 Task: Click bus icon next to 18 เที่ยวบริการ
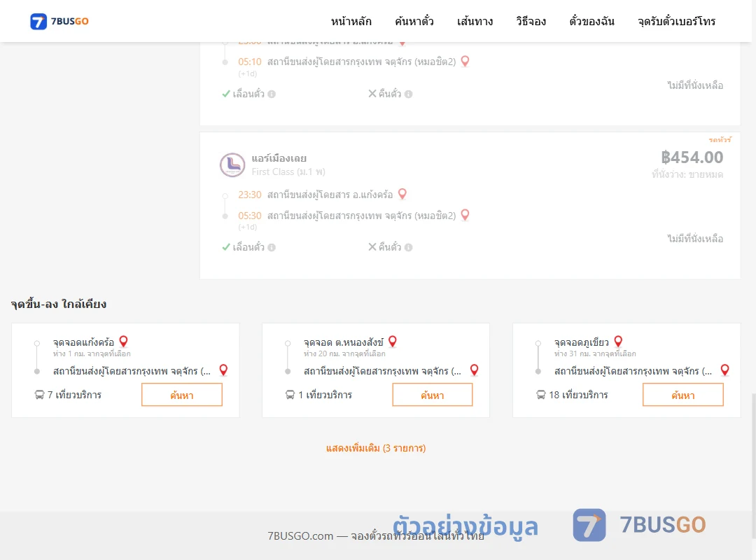coord(541,395)
